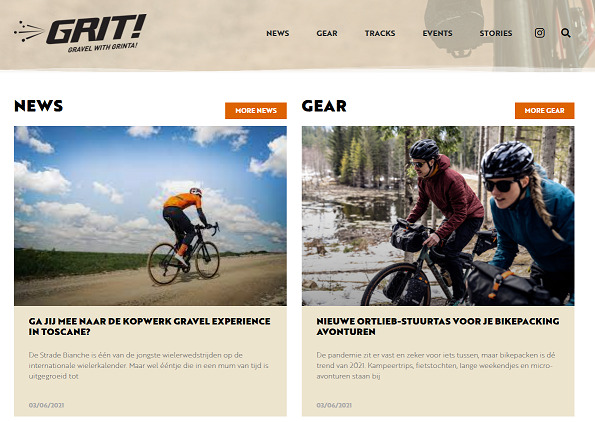Open the Events menu item
This screenshot has width=595, height=422.
(x=437, y=33)
